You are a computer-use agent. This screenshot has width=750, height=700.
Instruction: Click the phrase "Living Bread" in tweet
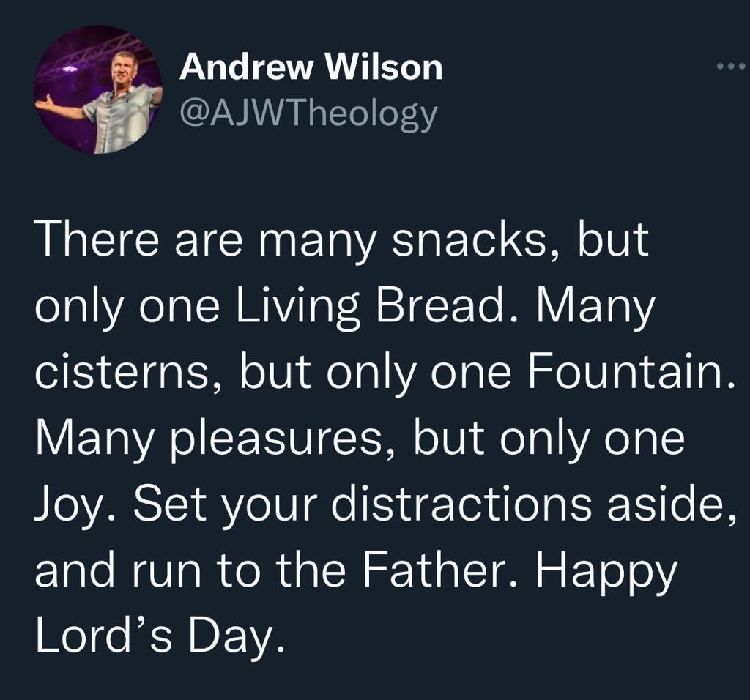pyautogui.click(x=371, y=307)
